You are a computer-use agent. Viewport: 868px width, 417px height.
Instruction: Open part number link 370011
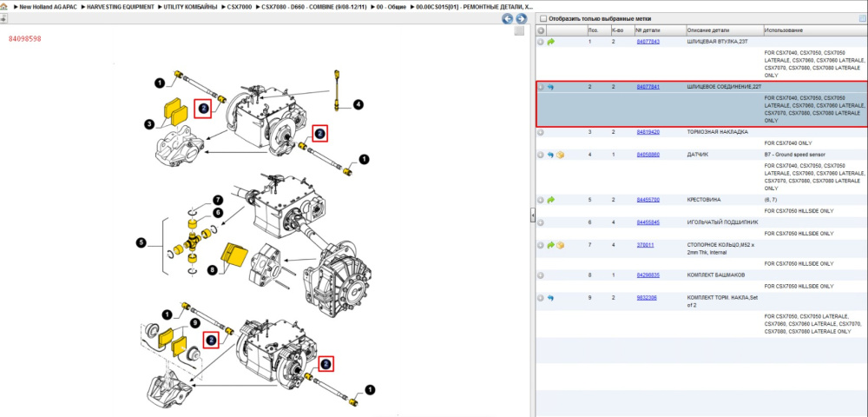[645, 245]
